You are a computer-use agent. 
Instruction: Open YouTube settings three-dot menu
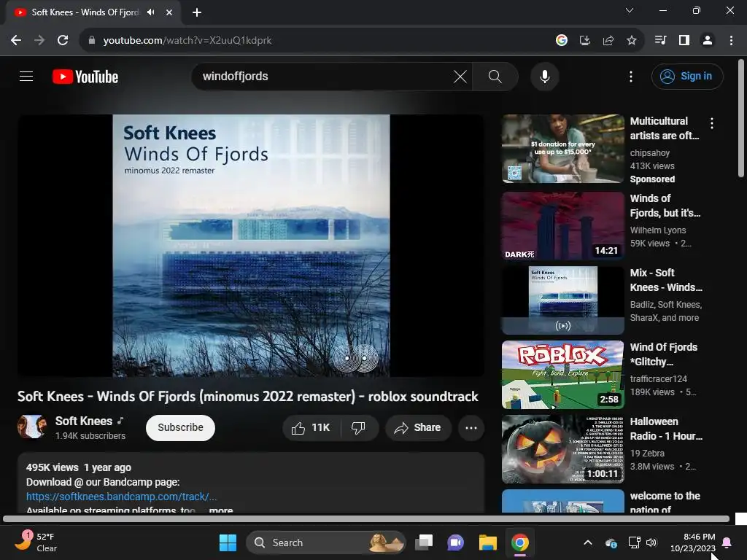[x=631, y=76]
